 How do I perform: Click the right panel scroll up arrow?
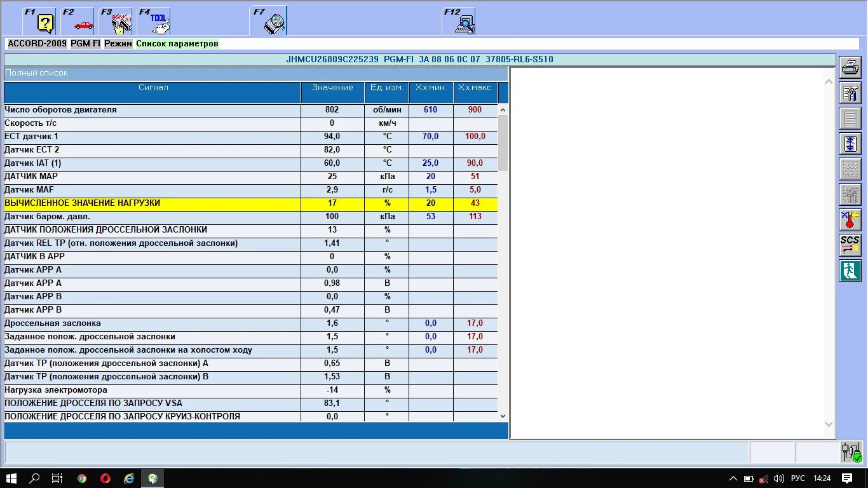(829, 81)
